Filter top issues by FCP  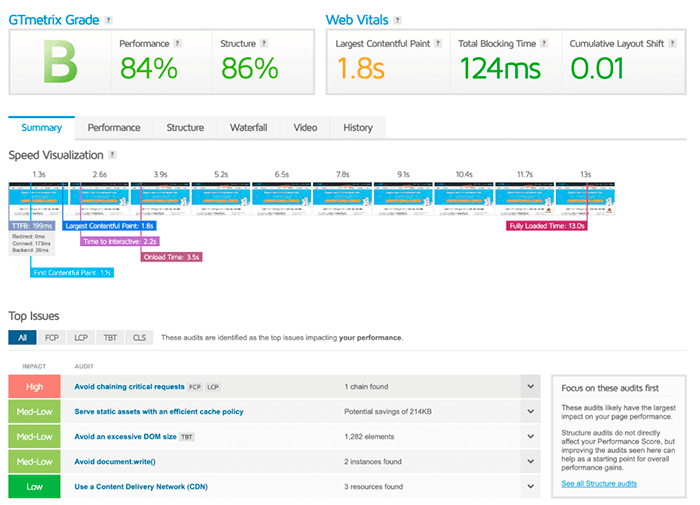(52, 338)
